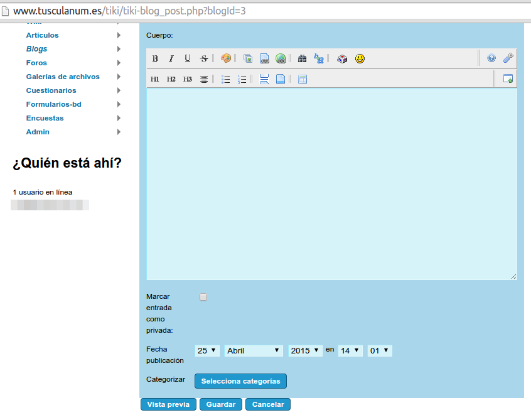
Task: Open editor settings wrench icon
Action: coord(508,58)
